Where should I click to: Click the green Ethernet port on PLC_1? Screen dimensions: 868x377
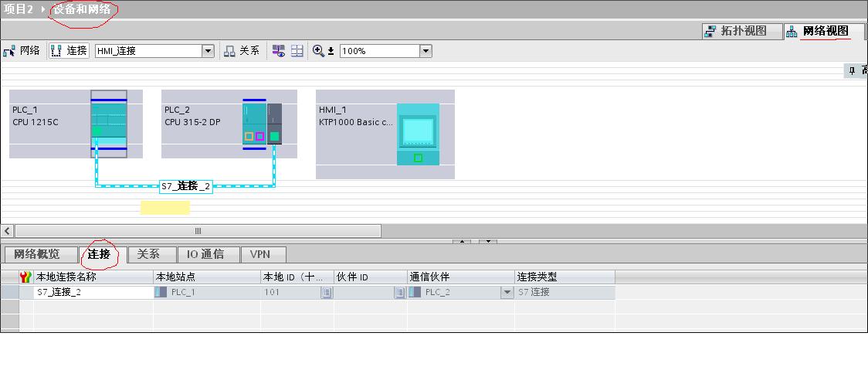[97, 131]
